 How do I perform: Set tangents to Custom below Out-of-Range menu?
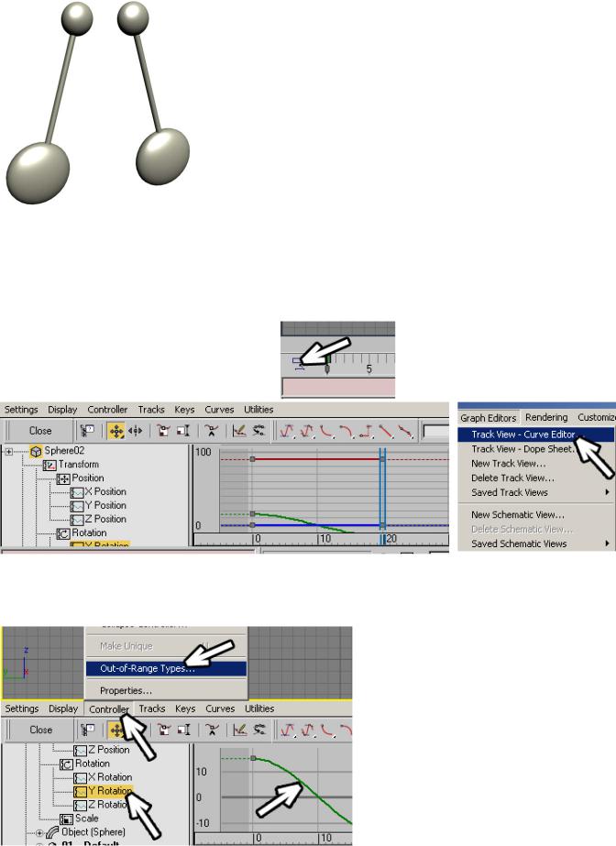pos(308,730)
